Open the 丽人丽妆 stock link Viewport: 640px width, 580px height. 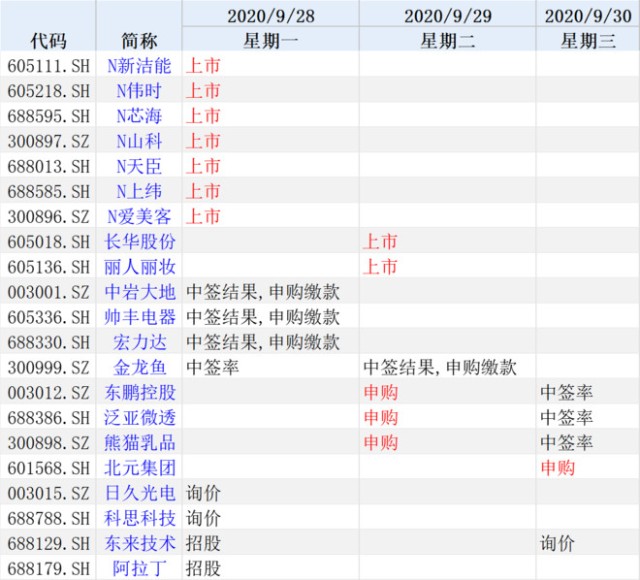(139, 267)
